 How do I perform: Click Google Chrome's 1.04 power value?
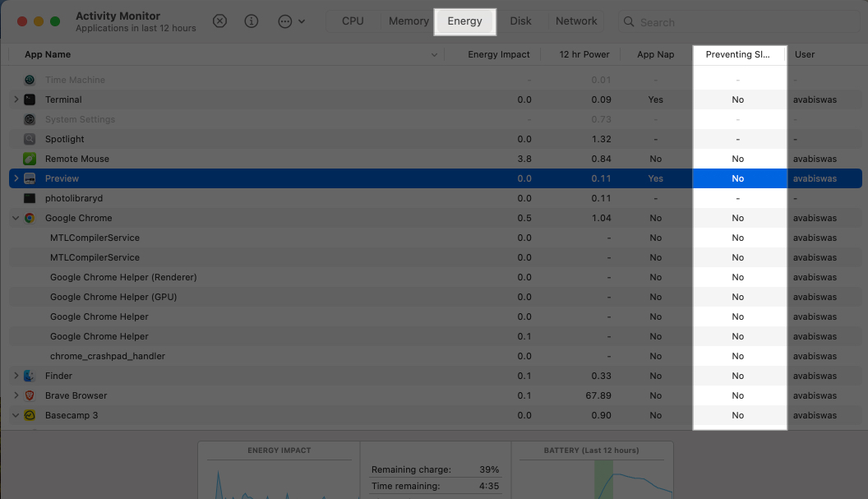point(601,218)
